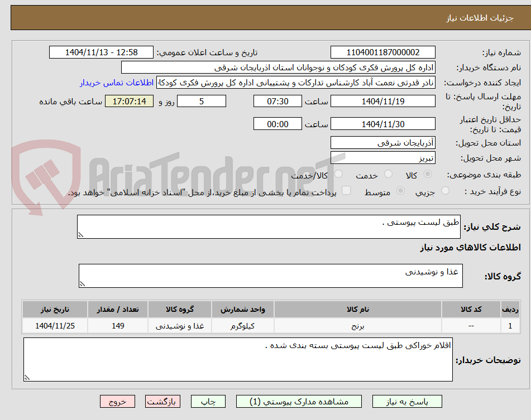Toggle the Islamic treasury payment checkbox
This screenshot has height=420, width=531.
346,190
